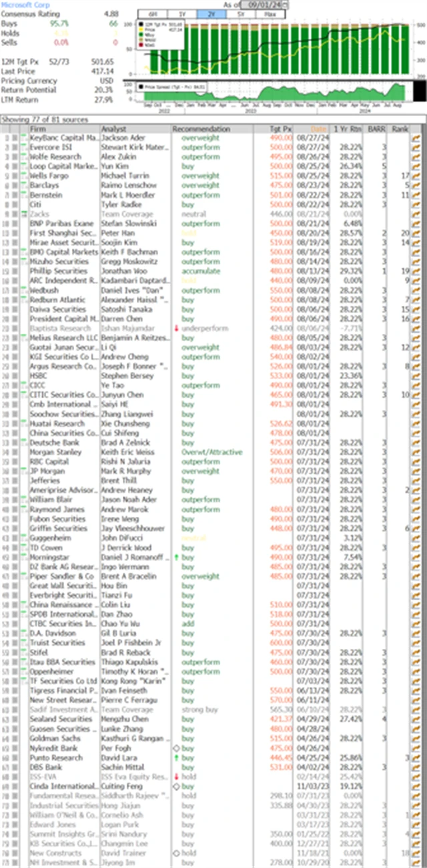The height and width of the screenshot is (868, 427).
Task: Open chart icon for Wolfe Research row
Action: tap(417, 157)
